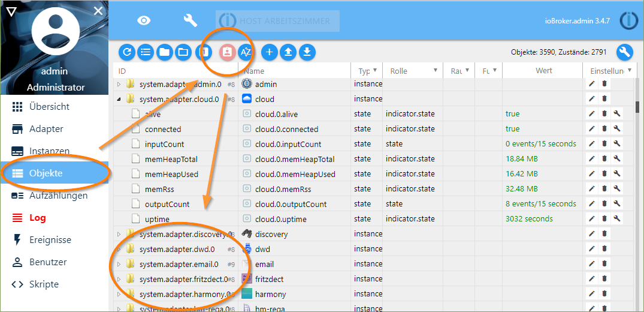Image resolution: width=644 pixels, height=312 pixels.
Task: Delete the cloud.0.inputCount object
Action: pos(604,143)
